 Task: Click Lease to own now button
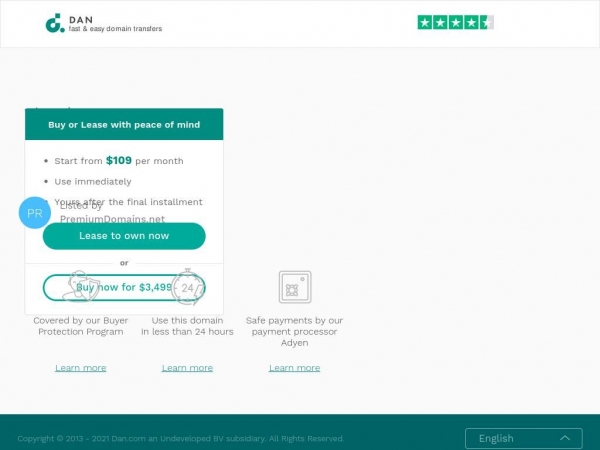[124, 236]
